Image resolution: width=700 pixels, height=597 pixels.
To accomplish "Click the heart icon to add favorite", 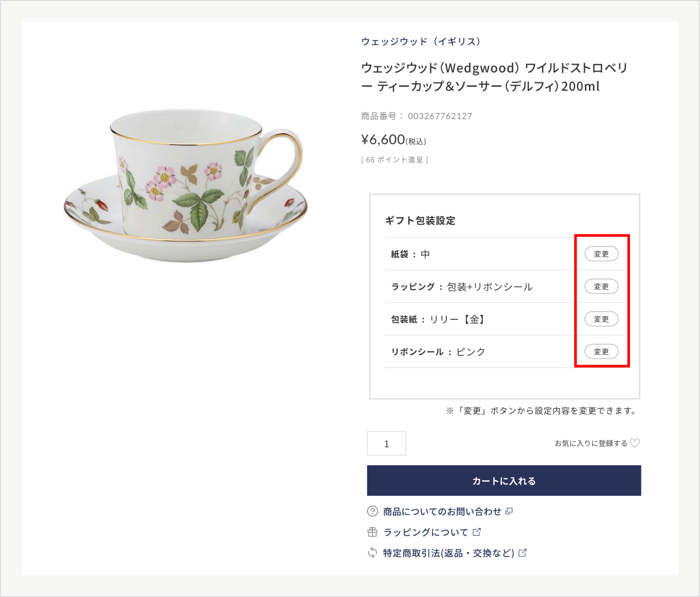I will tap(635, 443).
